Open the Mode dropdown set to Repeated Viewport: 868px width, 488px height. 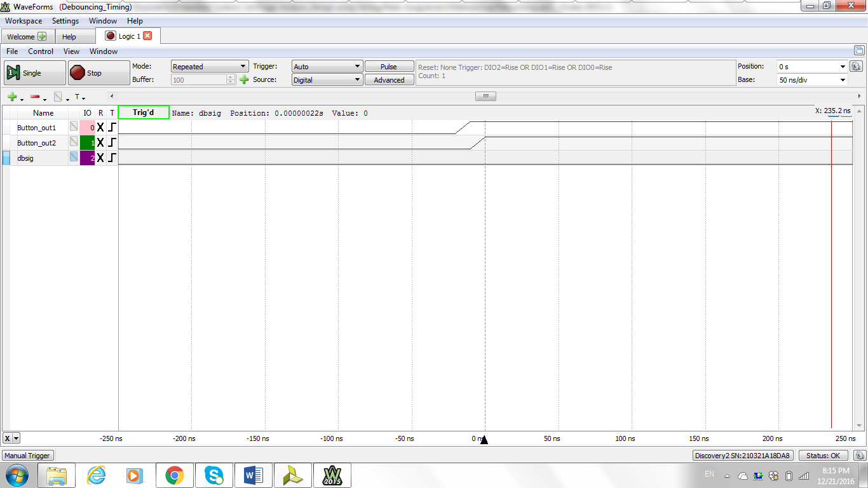[209, 65]
